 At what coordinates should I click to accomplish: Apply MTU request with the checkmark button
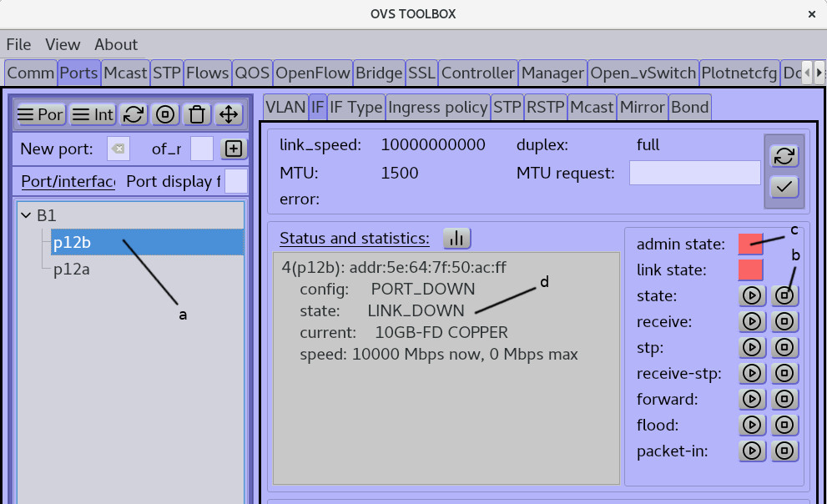tap(784, 187)
